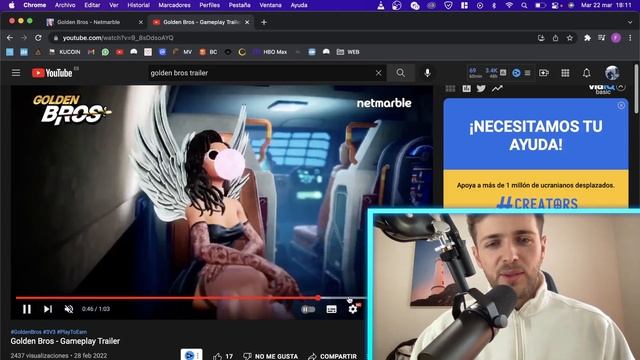Open WEB bookmarks folder
This screenshot has width=640, height=360.
click(x=348, y=52)
